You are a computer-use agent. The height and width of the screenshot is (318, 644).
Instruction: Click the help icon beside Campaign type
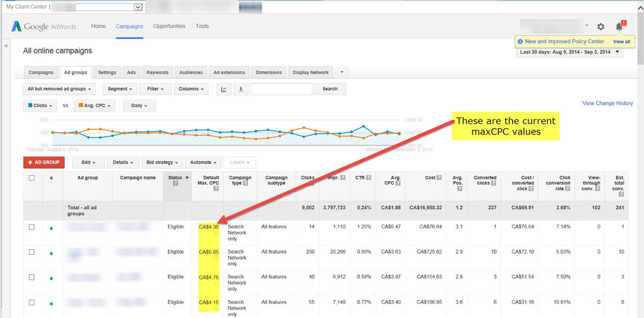(x=246, y=183)
